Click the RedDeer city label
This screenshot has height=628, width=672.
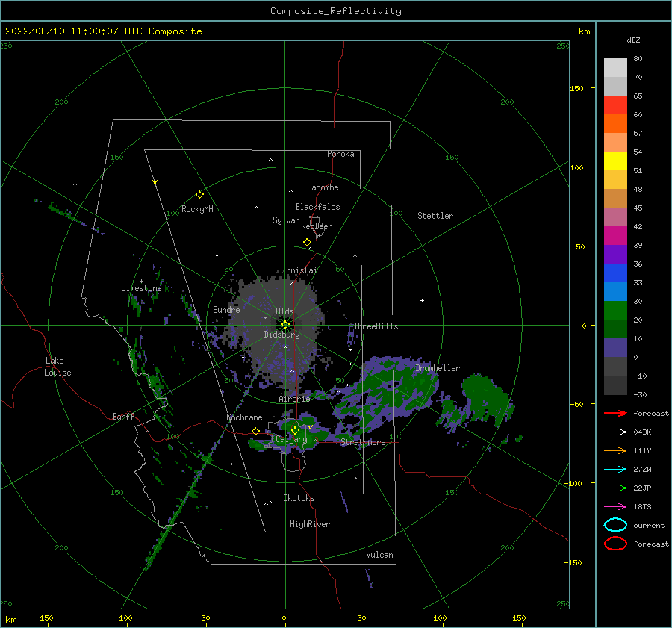click(317, 226)
